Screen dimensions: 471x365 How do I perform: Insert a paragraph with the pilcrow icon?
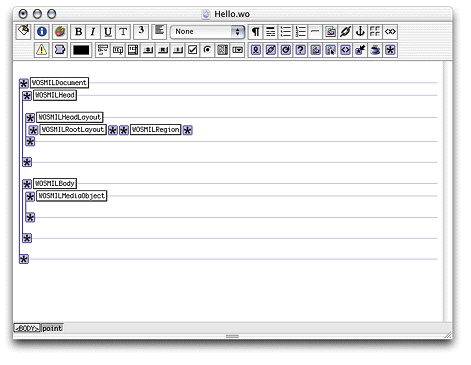[x=256, y=32]
